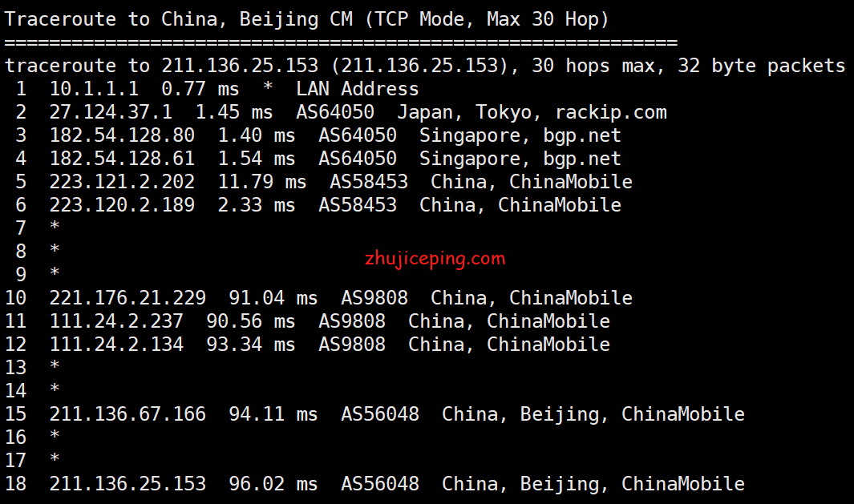Select hop 15 IP 211.136.67.166
The width and height of the screenshot is (854, 504).
click(128, 414)
